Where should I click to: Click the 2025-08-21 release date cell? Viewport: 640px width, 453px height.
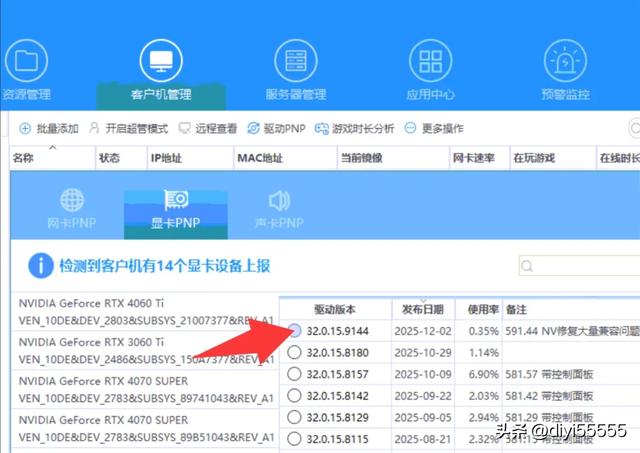pos(423,439)
